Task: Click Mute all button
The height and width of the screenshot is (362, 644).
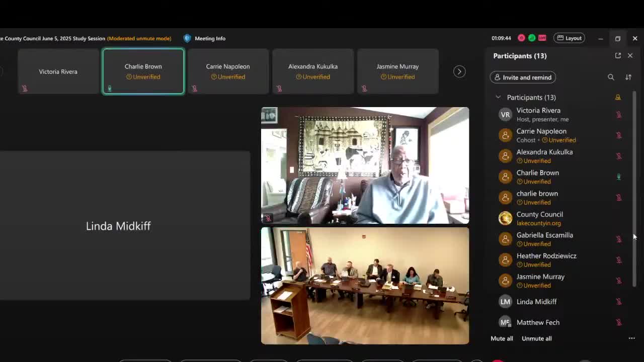Action: pos(502,338)
